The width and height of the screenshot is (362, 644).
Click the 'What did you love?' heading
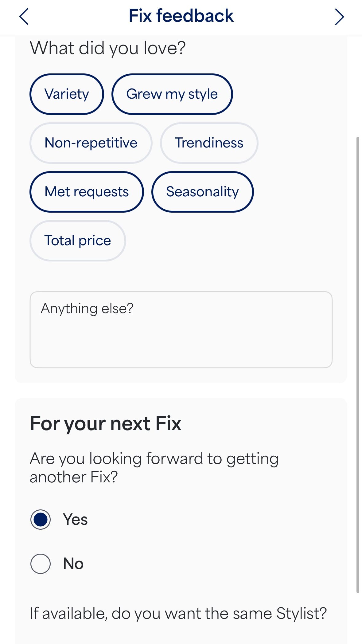(x=107, y=48)
